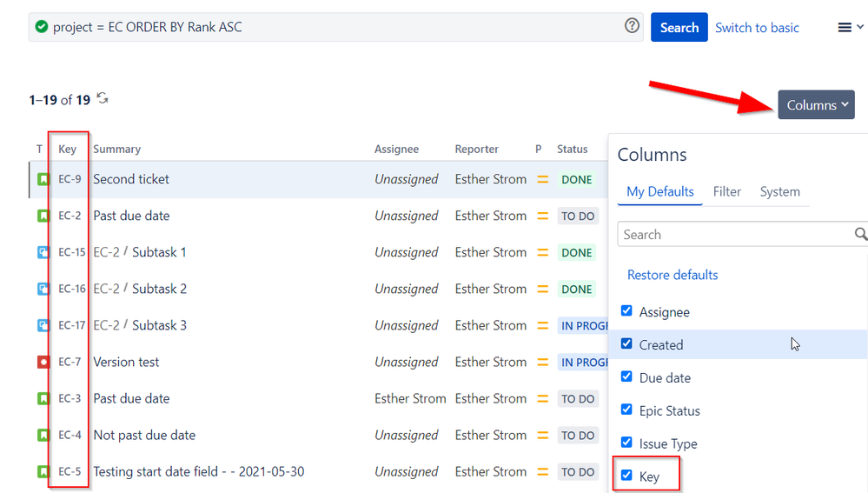Click the story type icon for EC-5

click(x=43, y=472)
